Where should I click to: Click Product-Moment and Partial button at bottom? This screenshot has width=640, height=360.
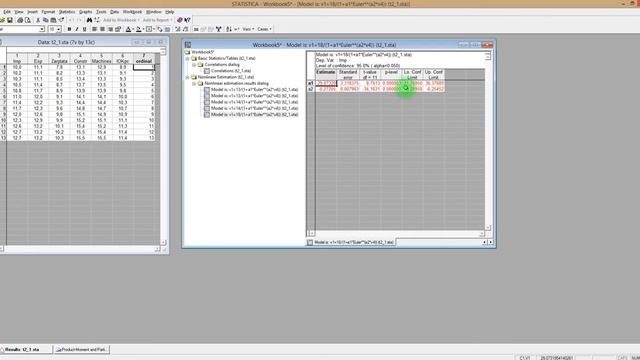[81, 349]
